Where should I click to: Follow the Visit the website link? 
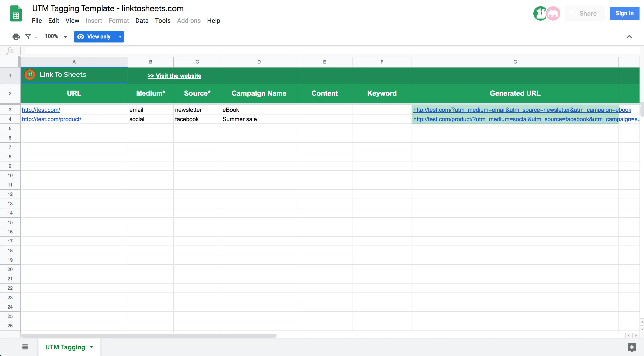coord(174,76)
